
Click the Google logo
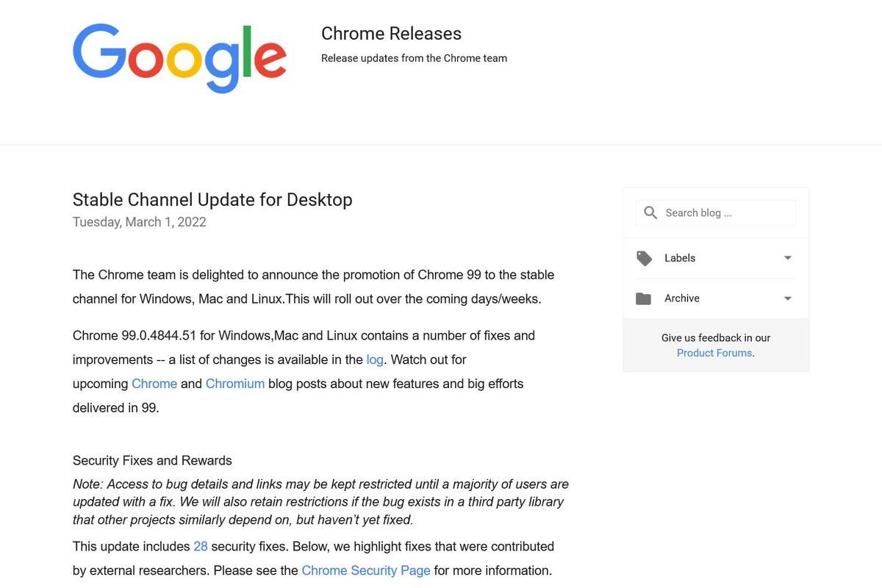click(x=179, y=58)
